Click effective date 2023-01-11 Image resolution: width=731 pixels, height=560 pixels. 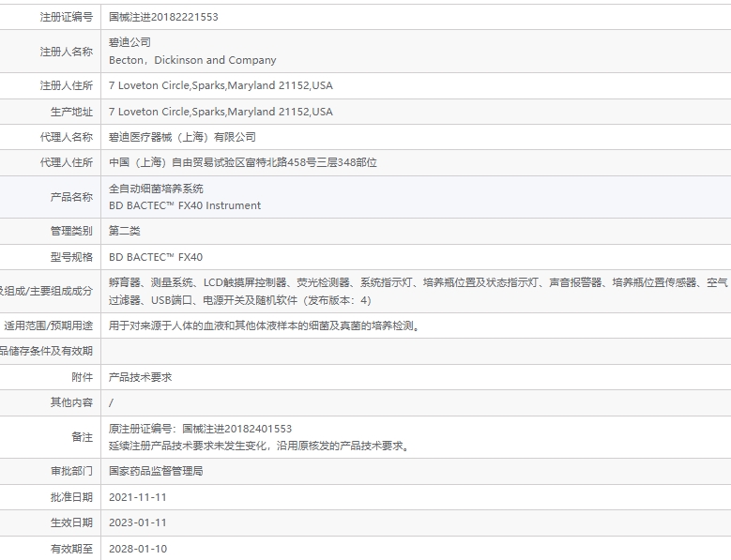point(138,522)
